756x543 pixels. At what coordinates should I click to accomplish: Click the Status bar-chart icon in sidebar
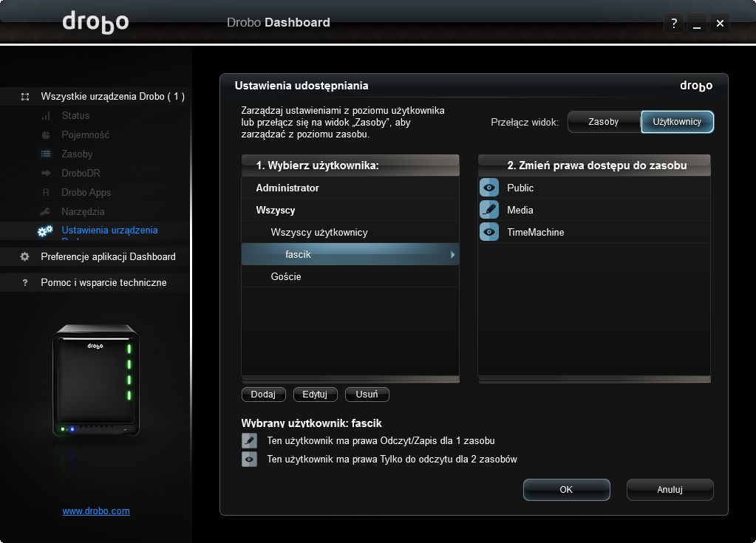46,116
